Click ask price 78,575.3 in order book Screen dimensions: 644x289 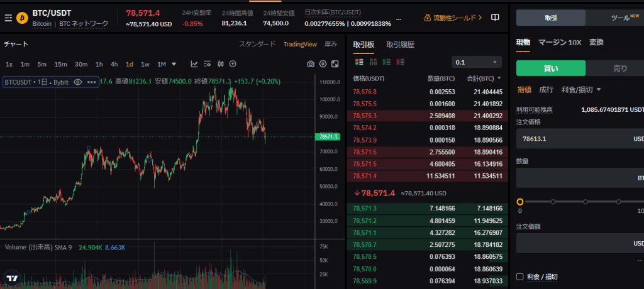click(365, 116)
